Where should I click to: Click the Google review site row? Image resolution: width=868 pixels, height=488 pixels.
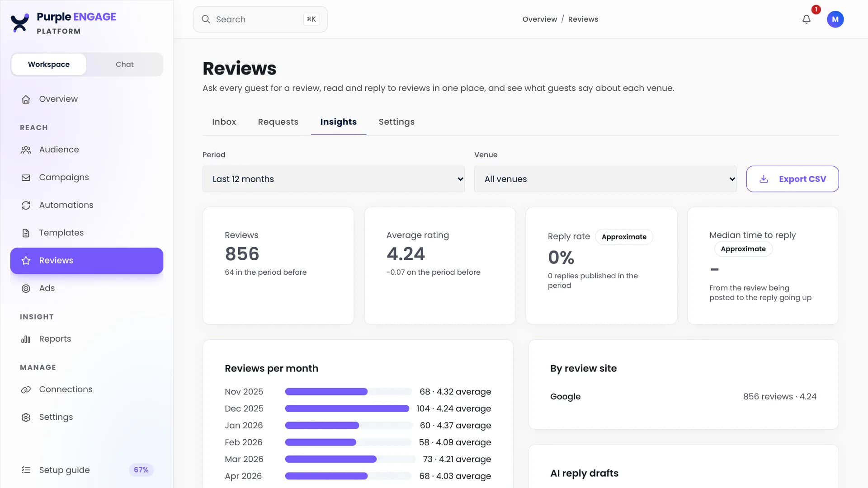[683, 397]
